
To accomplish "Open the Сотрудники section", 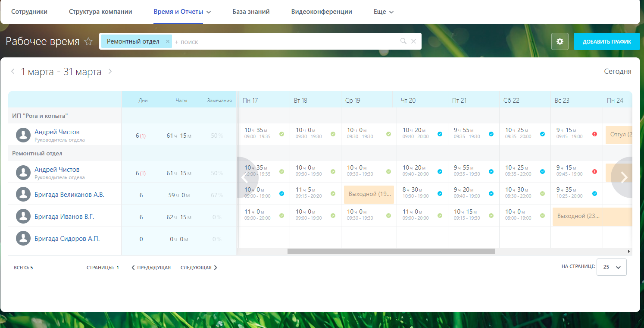I will pos(29,12).
